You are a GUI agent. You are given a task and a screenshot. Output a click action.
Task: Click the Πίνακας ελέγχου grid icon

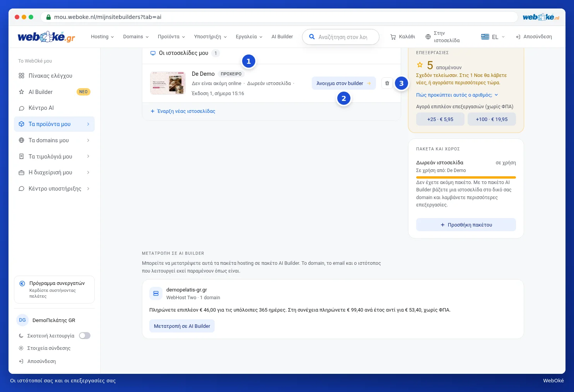click(x=22, y=76)
